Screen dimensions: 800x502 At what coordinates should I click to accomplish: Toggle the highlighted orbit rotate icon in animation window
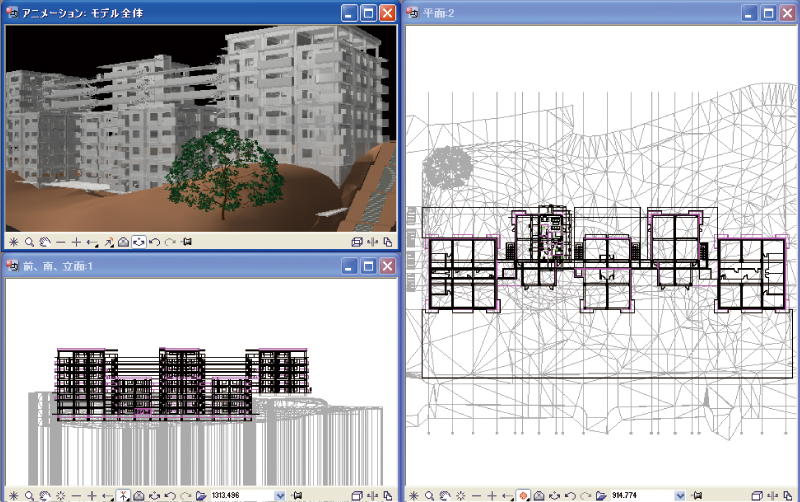[139, 242]
